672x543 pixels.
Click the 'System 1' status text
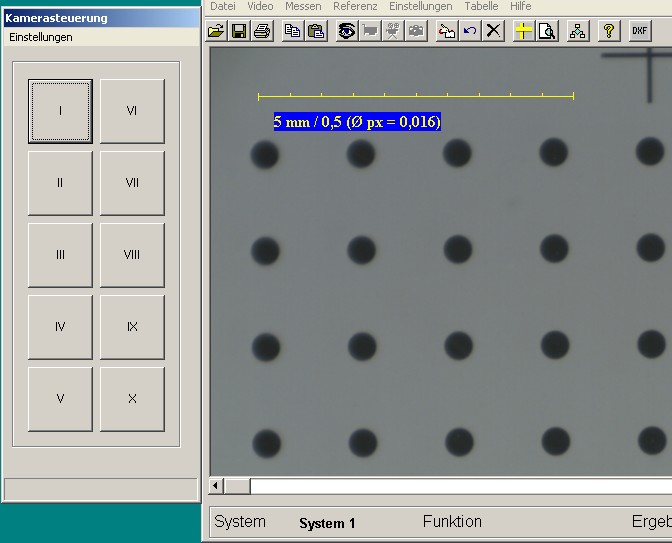click(x=327, y=523)
